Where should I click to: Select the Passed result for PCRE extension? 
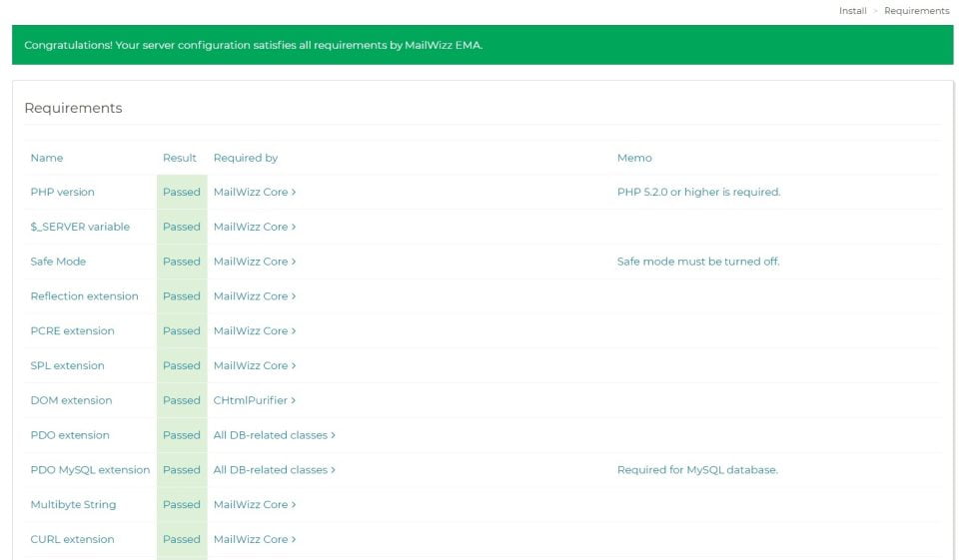(x=182, y=330)
